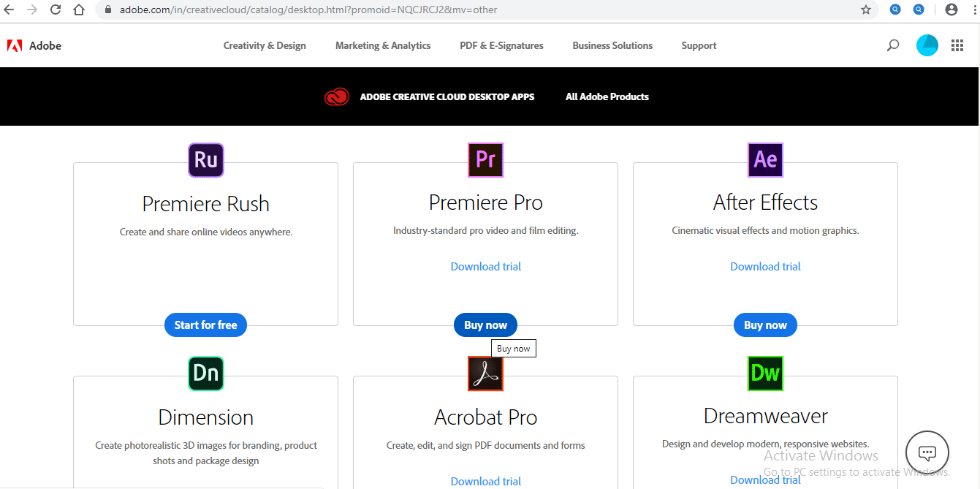Download the Premiere Pro trial

click(485, 267)
